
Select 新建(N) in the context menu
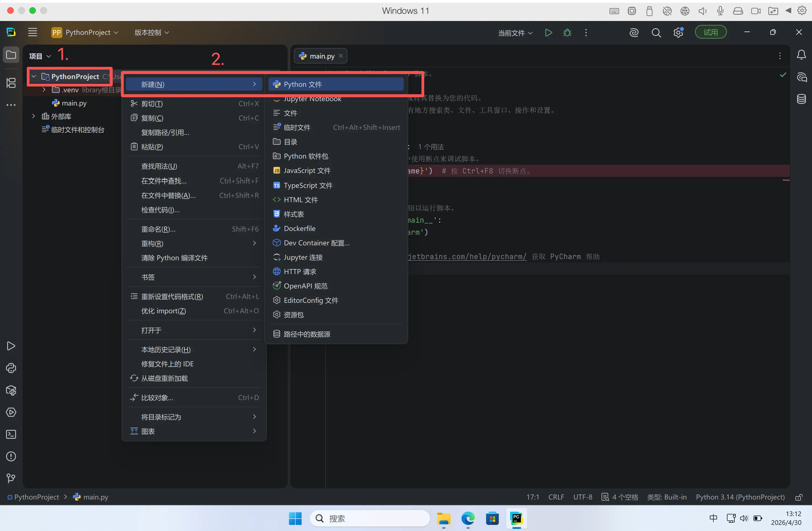(194, 84)
